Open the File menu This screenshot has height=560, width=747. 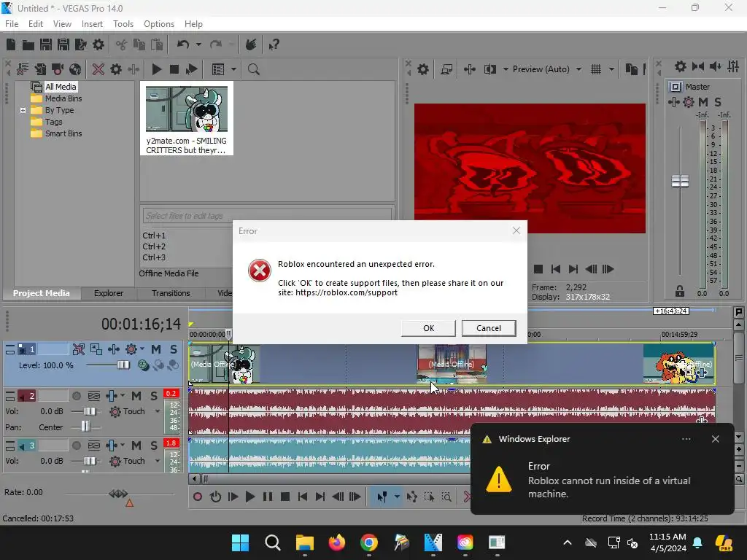pyautogui.click(x=12, y=24)
